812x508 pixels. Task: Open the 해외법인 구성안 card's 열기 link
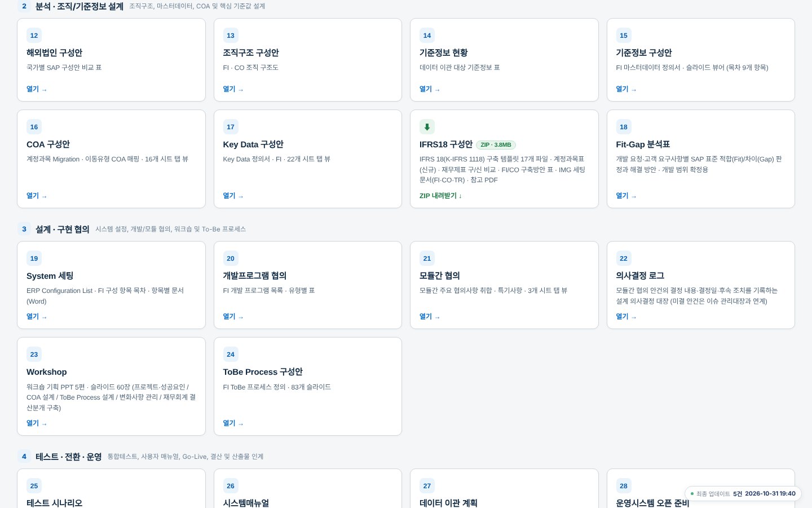37,89
